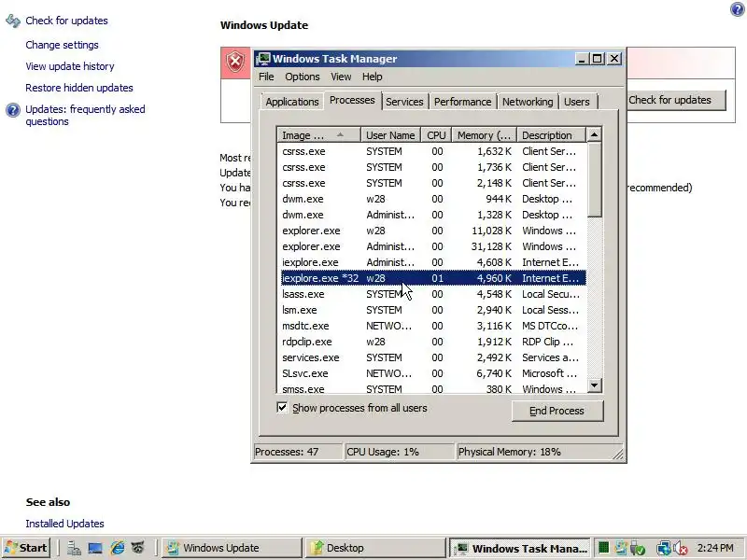The image size is (747, 560).
Task: Click the Check for updates icon in sidebar
Action: click(13, 21)
